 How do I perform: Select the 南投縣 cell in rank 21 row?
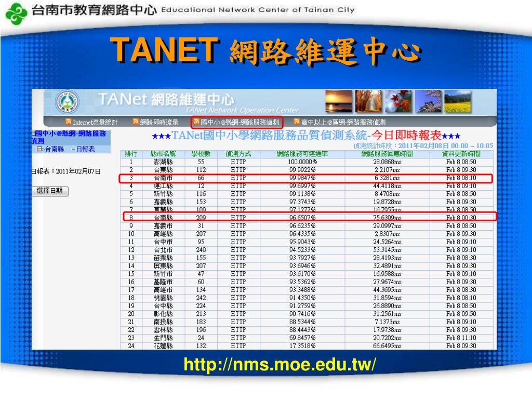163,322
